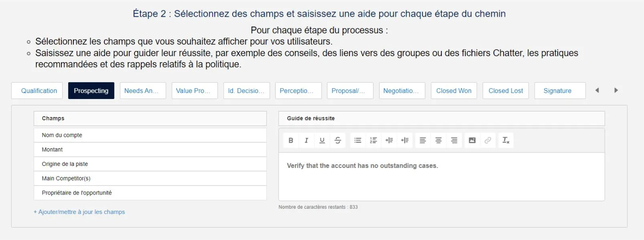The height and width of the screenshot is (240, 644).
Task: Left align the guide text
Action: 423,140
